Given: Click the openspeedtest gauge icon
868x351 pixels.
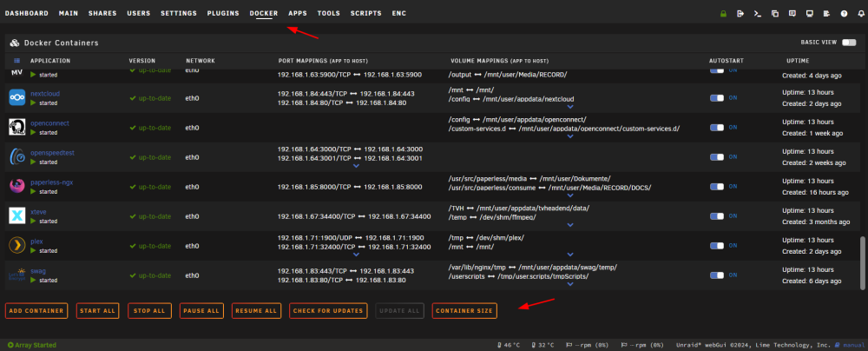Looking at the screenshot, I should coord(17,157).
